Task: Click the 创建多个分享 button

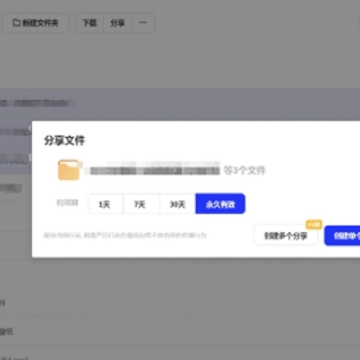Action: [286, 236]
